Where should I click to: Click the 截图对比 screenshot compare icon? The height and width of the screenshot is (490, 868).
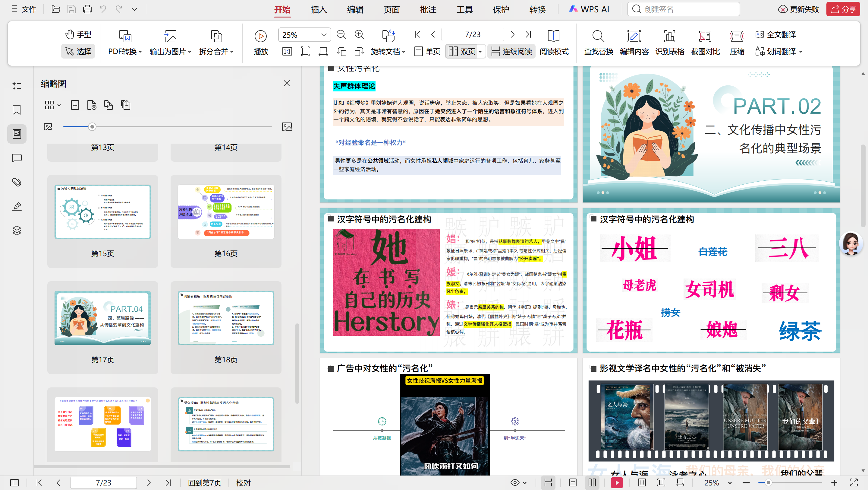705,42
